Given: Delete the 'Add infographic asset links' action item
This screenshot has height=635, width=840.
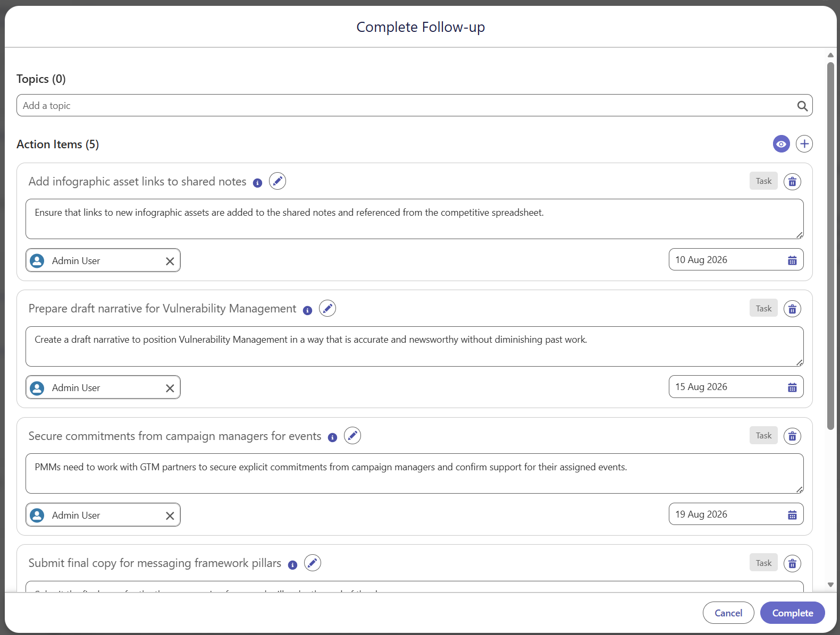Looking at the screenshot, I should 792,182.
